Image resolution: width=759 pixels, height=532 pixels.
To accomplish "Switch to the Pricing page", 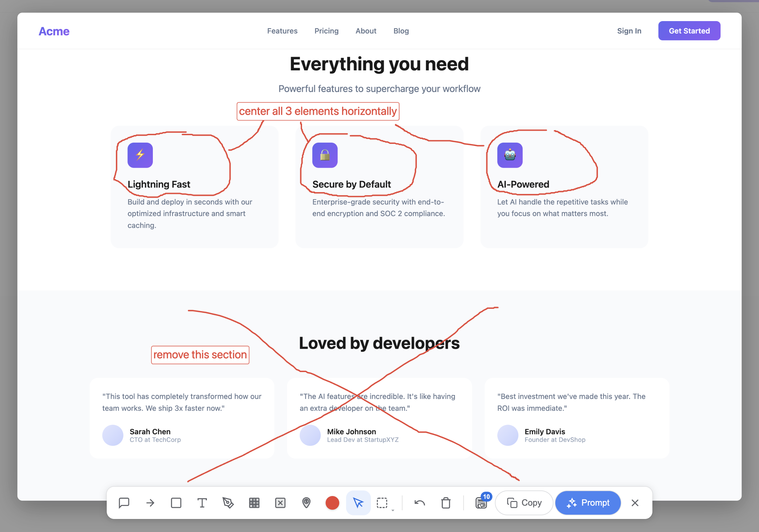I will [x=326, y=31].
